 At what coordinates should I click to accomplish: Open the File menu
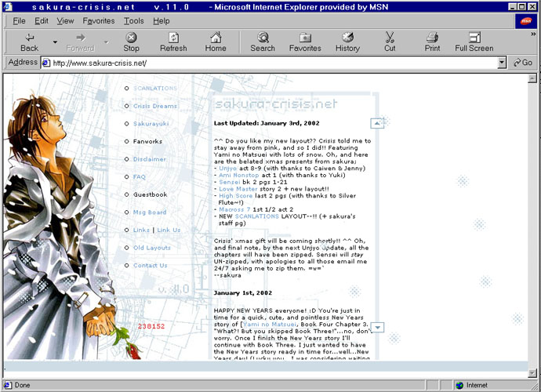(19, 21)
